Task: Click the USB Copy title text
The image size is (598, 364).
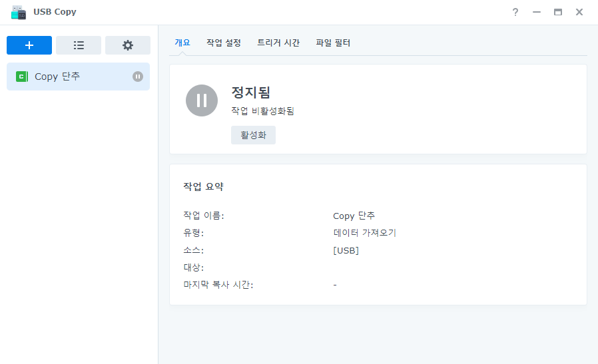Action: pyautogui.click(x=55, y=12)
